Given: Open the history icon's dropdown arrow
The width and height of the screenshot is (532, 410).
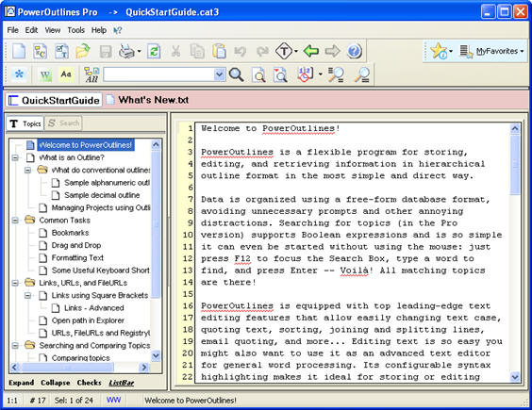Looking at the screenshot, I should 321,74.
